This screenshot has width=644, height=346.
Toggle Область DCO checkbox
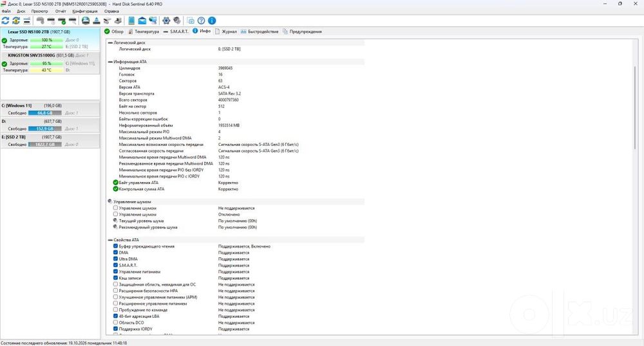tap(115, 322)
